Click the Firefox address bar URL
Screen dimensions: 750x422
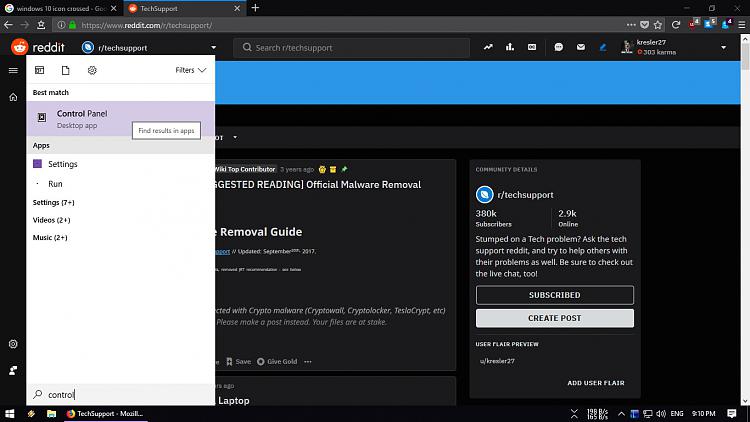(146, 25)
